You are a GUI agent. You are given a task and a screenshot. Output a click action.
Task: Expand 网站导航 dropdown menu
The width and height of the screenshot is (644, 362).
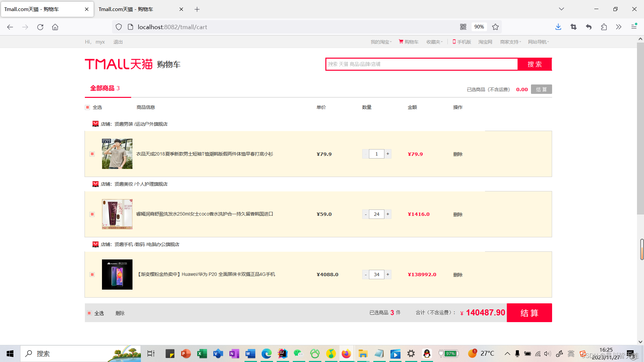(538, 42)
